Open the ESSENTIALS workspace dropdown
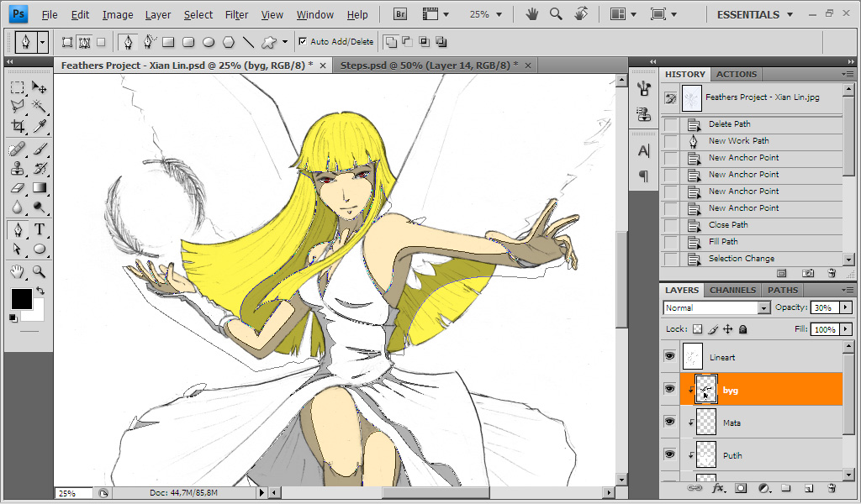This screenshot has width=861, height=504. [x=754, y=15]
